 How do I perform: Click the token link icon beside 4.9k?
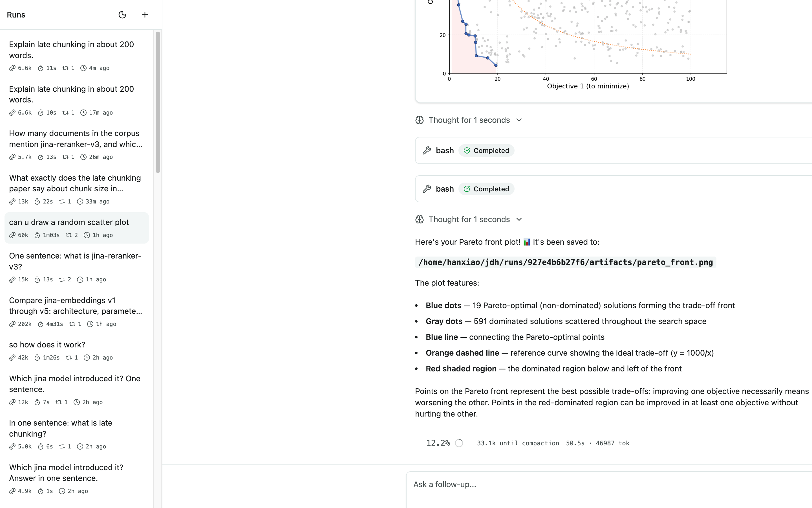pos(12,491)
